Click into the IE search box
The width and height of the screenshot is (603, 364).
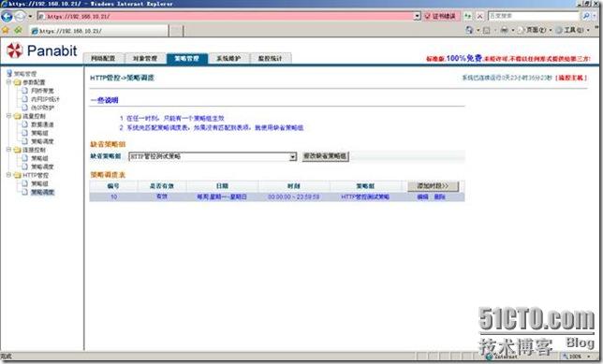point(534,16)
